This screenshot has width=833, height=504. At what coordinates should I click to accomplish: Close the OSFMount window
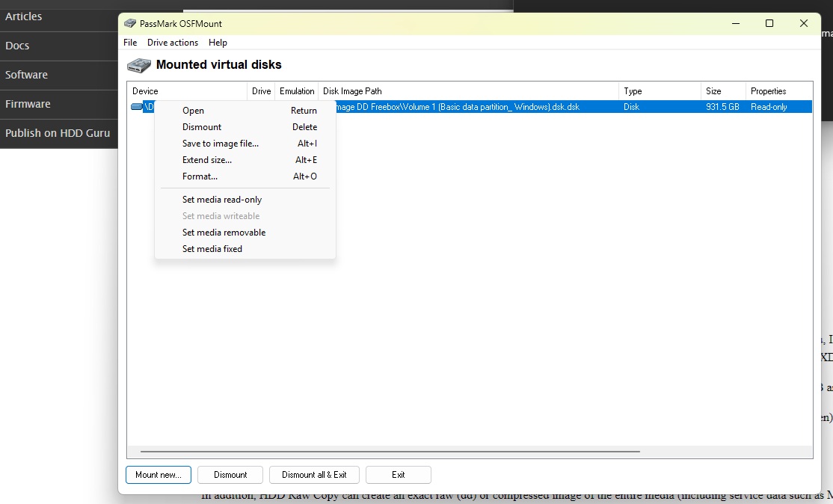[804, 23]
